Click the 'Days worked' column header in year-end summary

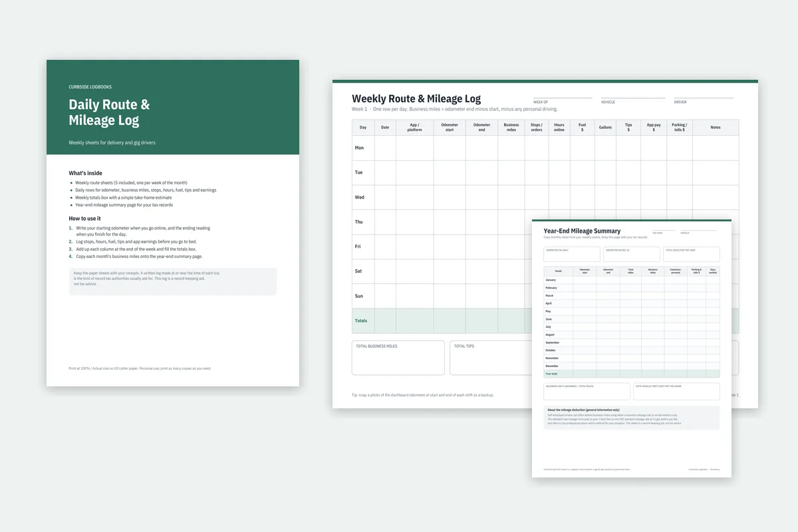tap(713, 271)
